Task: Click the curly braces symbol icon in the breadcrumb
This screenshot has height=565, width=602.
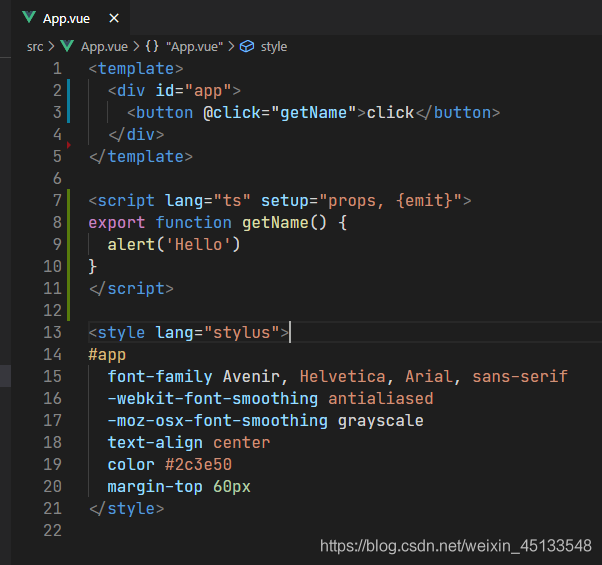Action: point(151,46)
